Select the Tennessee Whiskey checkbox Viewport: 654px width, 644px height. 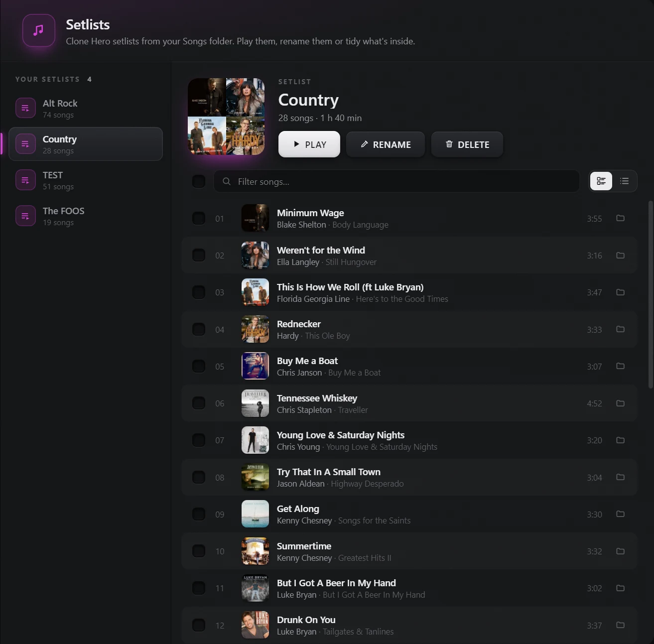point(199,403)
